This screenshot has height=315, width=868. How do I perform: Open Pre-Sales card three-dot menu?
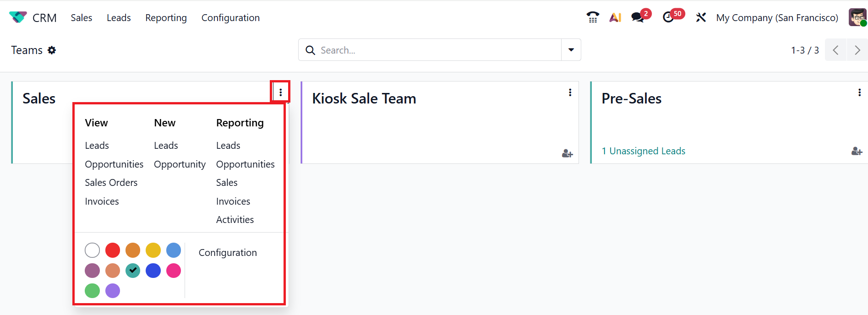click(859, 92)
